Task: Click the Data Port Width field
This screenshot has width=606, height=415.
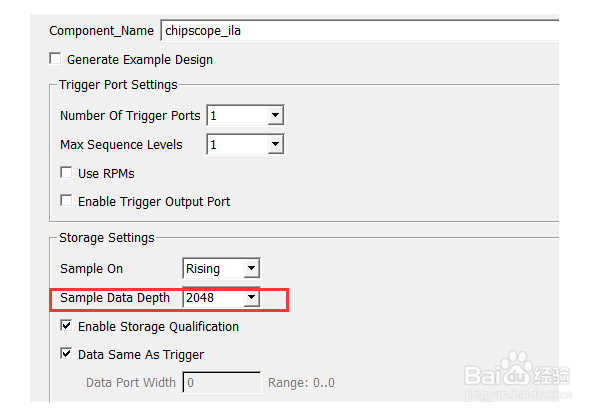Action: click(x=222, y=383)
